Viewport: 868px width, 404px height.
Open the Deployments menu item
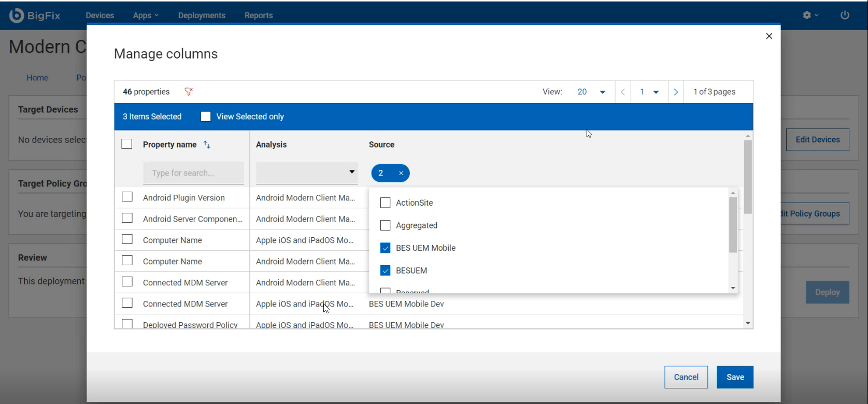point(202,16)
